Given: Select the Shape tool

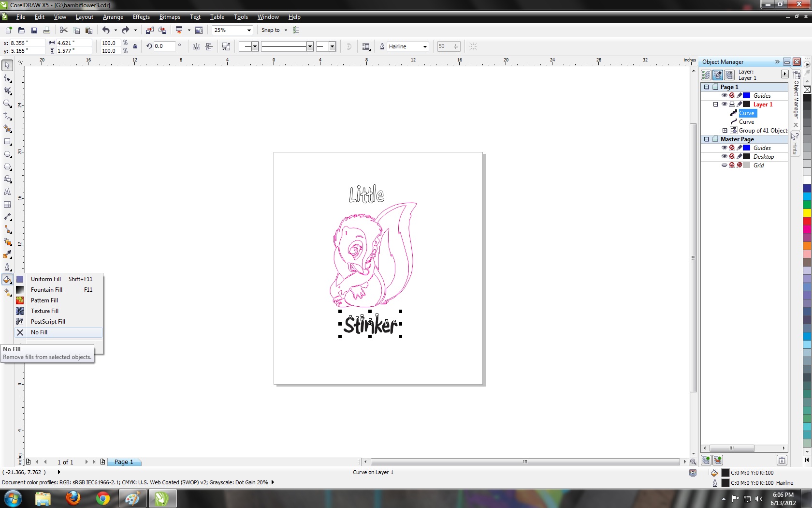Looking at the screenshot, I should coord(7,78).
